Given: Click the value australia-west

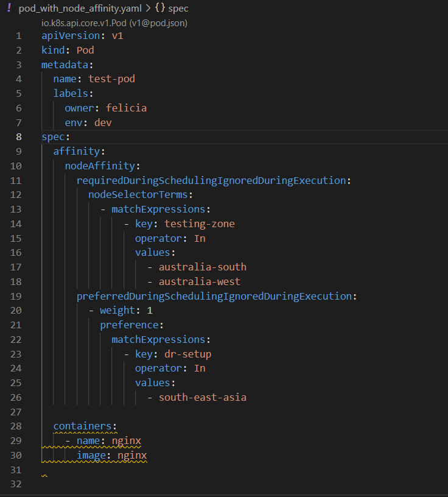Looking at the screenshot, I should 200,281.
